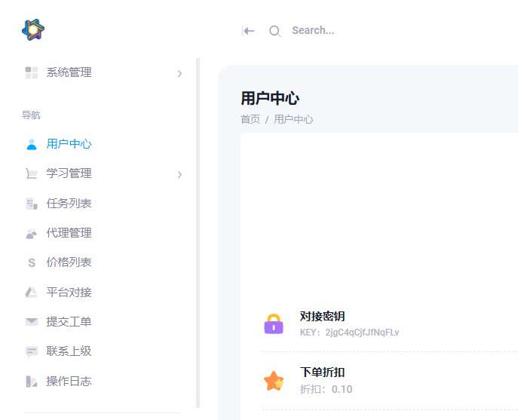Click 首页 in the breadcrumb
This screenshot has height=420, width=518.
click(x=250, y=119)
